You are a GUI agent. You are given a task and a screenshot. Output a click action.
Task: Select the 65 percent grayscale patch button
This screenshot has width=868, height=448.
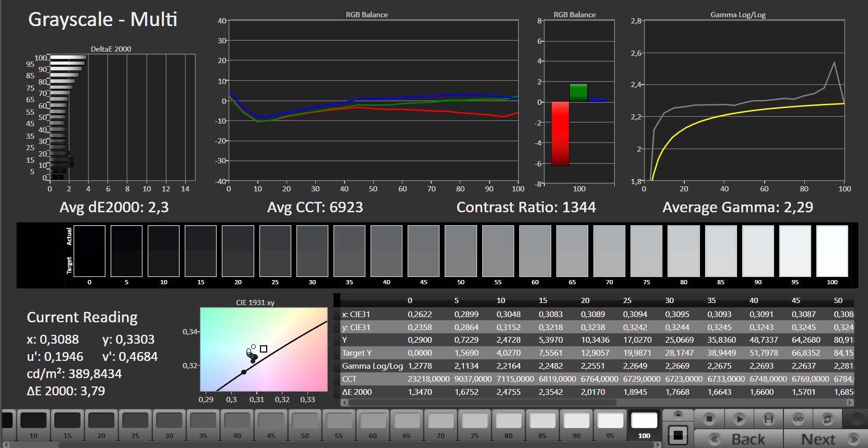pos(407,426)
